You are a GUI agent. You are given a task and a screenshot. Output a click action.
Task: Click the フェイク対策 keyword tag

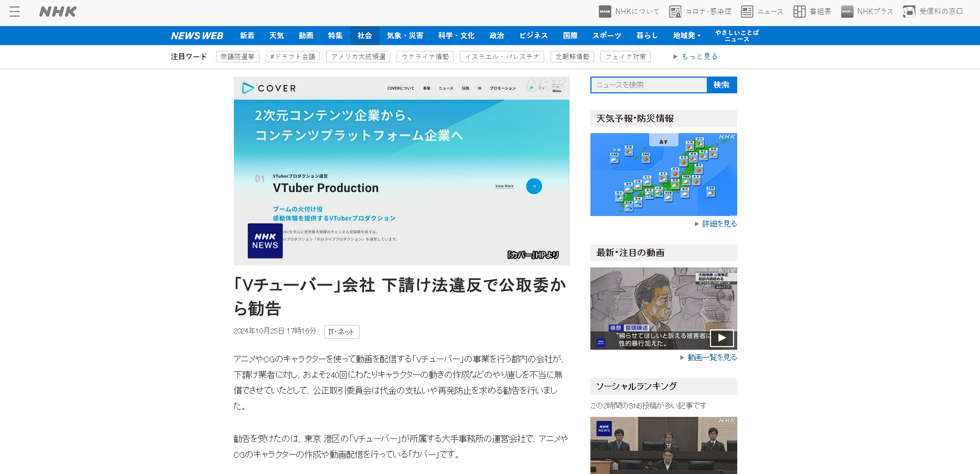[x=625, y=57]
